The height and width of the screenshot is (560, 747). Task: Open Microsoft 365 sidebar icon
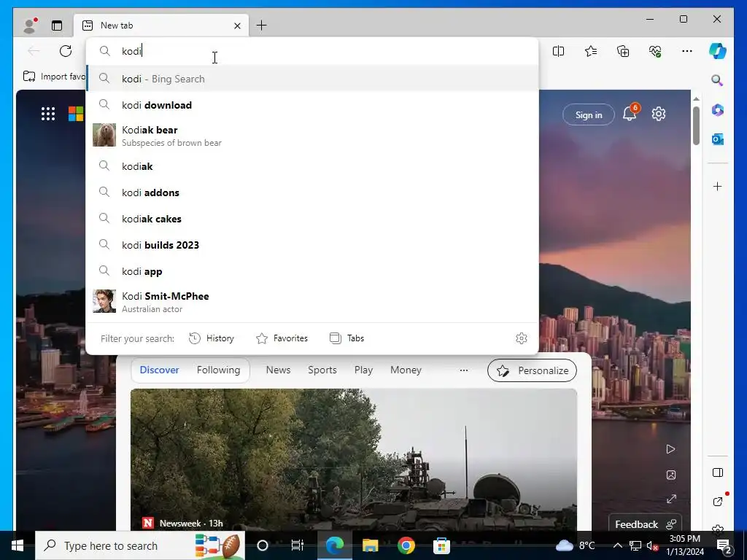pyautogui.click(x=718, y=110)
